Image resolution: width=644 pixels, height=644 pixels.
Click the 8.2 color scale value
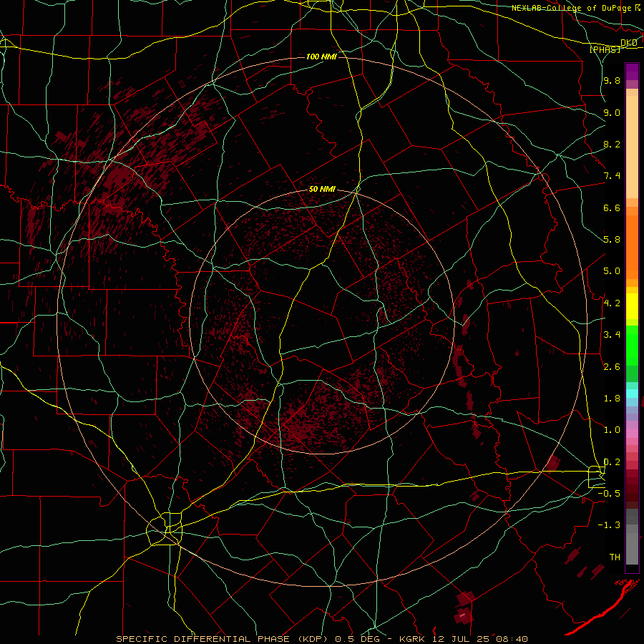point(612,144)
